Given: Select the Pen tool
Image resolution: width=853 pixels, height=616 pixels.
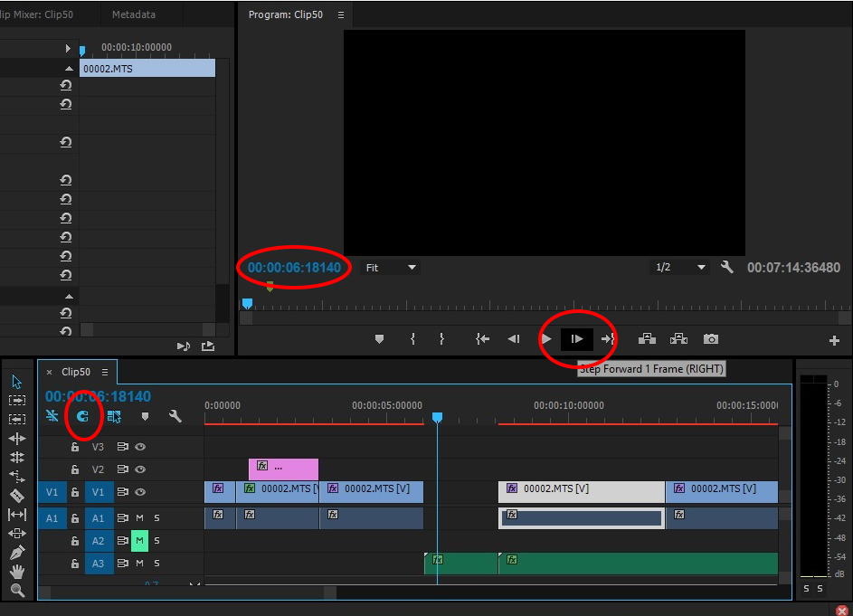Looking at the screenshot, I should point(16,552).
